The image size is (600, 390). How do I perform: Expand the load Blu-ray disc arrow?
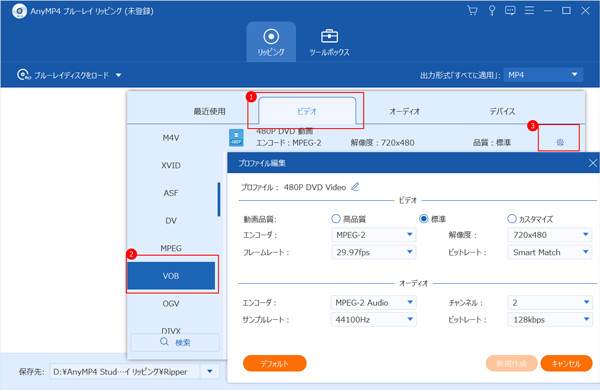pyautogui.click(x=119, y=75)
